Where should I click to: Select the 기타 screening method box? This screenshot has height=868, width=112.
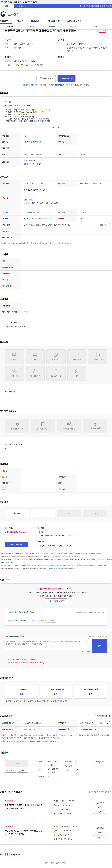(x=95, y=513)
